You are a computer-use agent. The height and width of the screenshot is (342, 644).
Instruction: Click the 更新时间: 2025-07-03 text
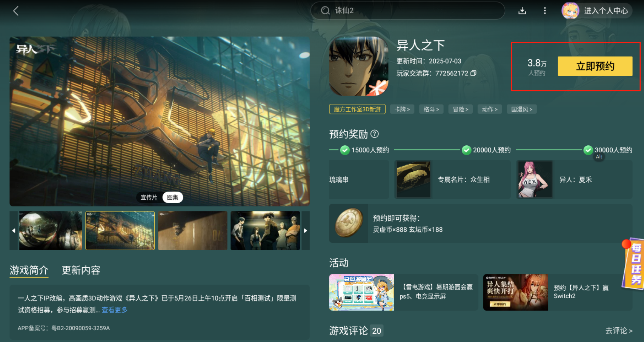429,61
